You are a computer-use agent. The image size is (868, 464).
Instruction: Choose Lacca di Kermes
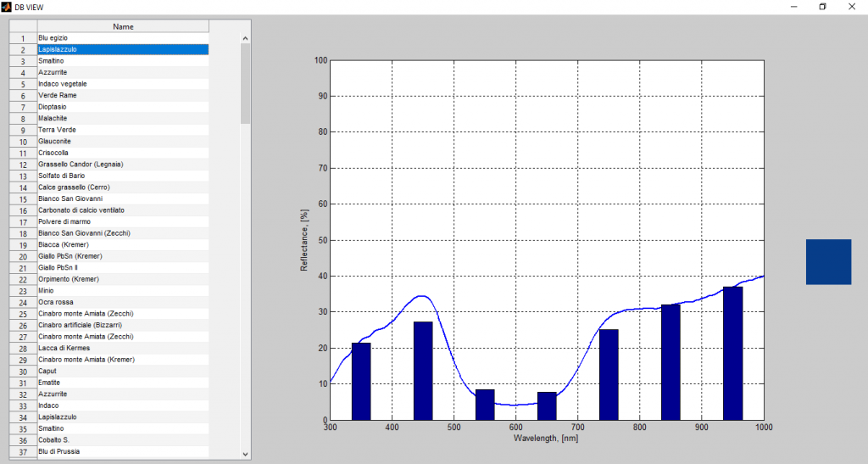click(123, 349)
